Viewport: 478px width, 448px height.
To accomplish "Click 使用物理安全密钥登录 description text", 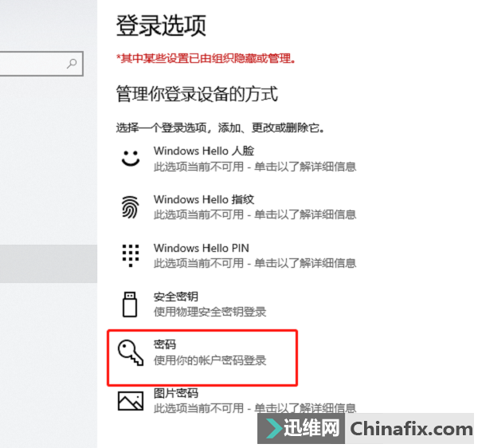I will [x=210, y=312].
